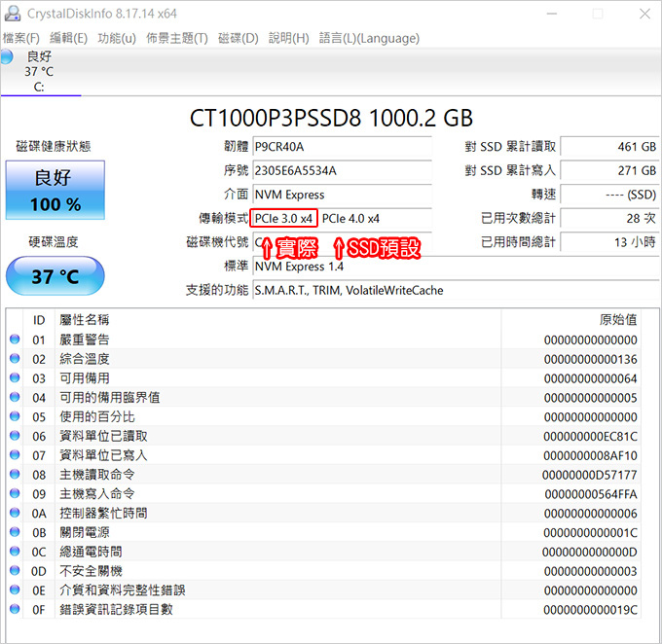Click the blue status orb beside 良好
The width and height of the screenshot is (662, 644).
tap(7, 56)
